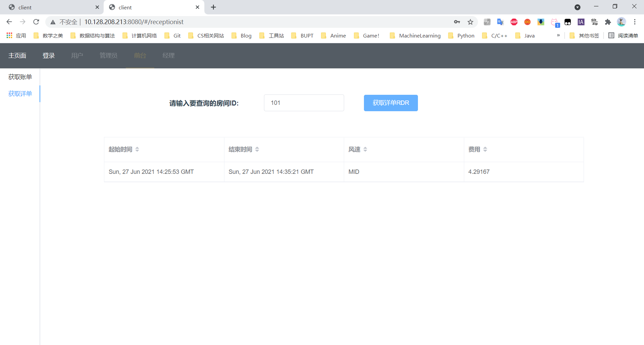
Task: Click the cat extension with notification badge
Action: pyautogui.click(x=554, y=22)
